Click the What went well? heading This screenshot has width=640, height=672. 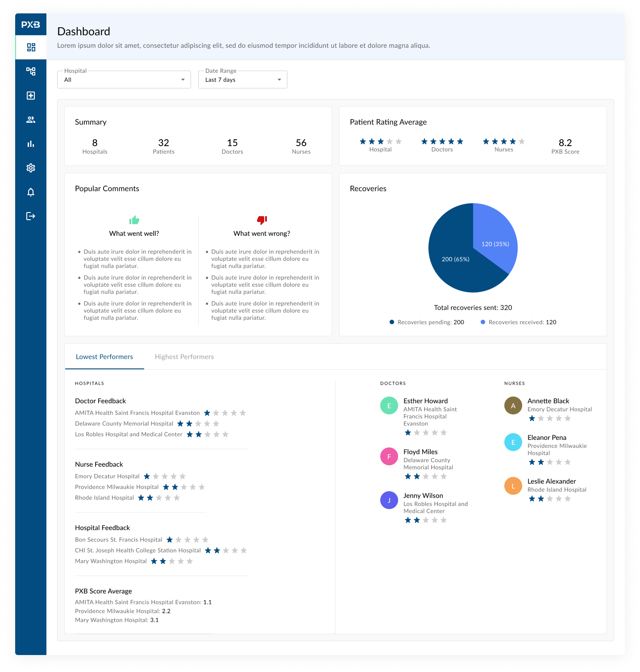click(134, 234)
